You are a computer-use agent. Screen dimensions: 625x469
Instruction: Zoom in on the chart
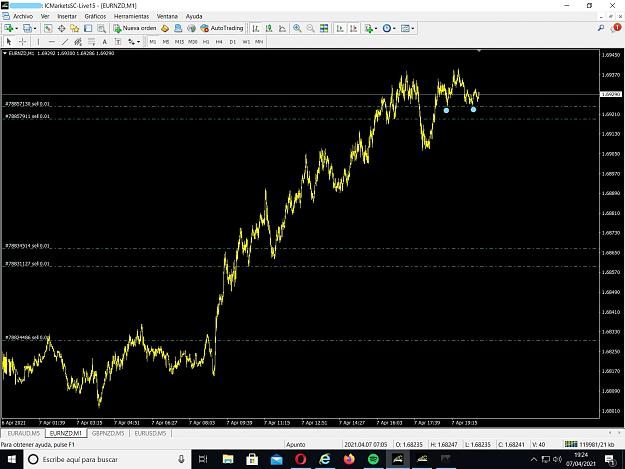click(297, 28)
